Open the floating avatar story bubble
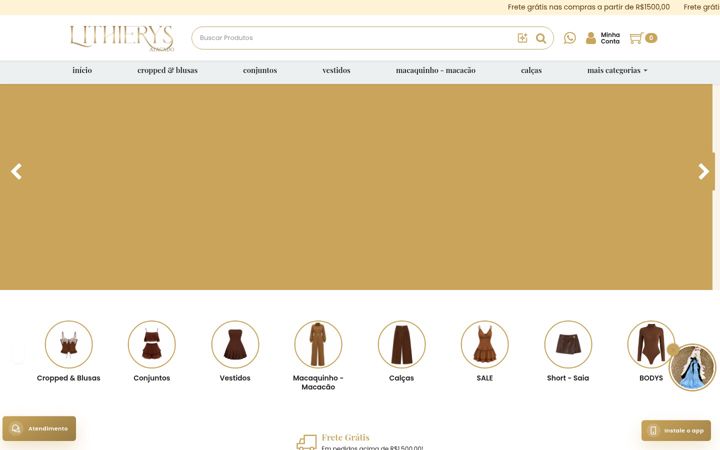 click(x=692, y=367)
